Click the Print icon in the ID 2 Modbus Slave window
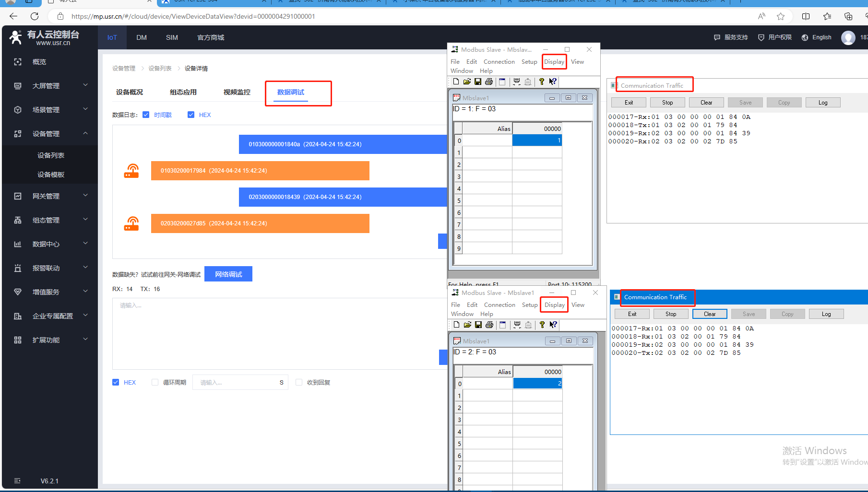The width and height of the screenshot is (868, 492). (489, 325)
